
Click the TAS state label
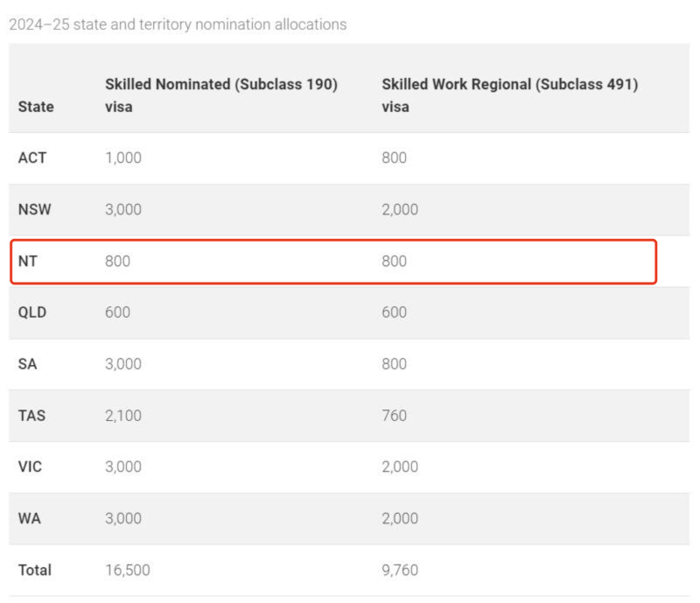[32, 416]
